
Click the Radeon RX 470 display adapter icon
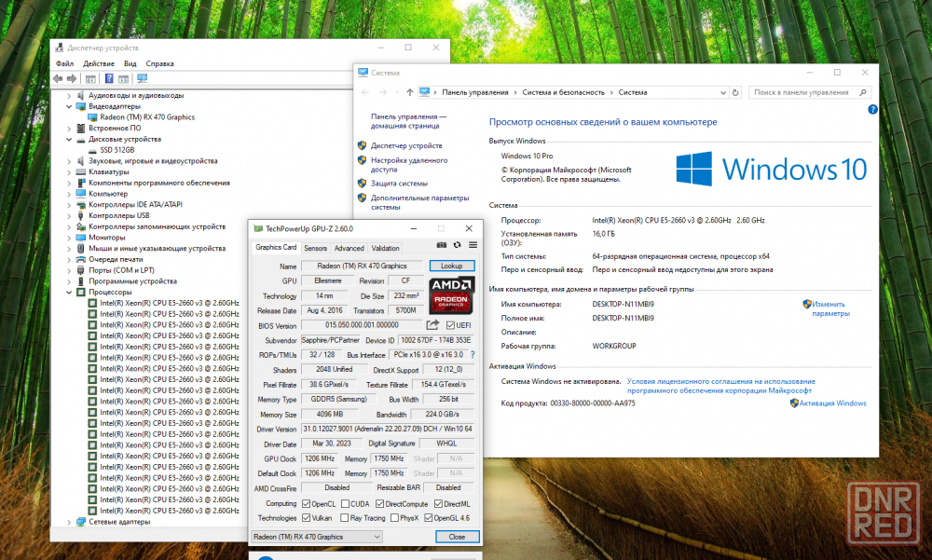pyautogui.click(x=92, y=117)
